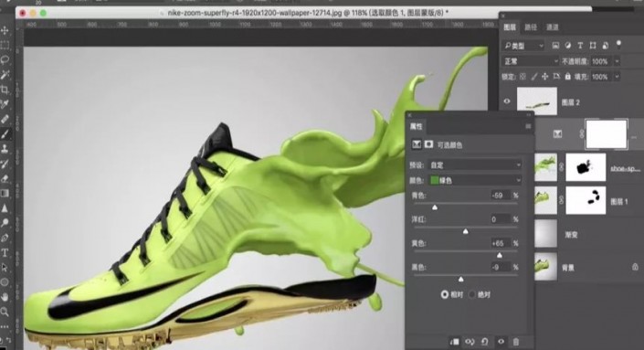Screen dimensions: 644x350
Task: Switch to the 路径 tab
Action: point(531,27)
